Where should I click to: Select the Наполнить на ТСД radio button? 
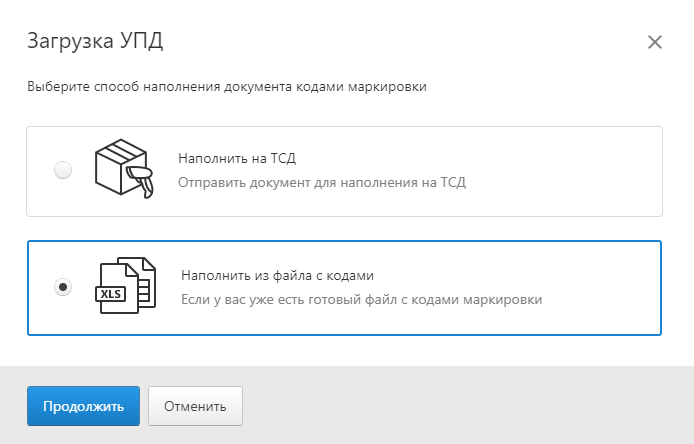pos(63,170)
